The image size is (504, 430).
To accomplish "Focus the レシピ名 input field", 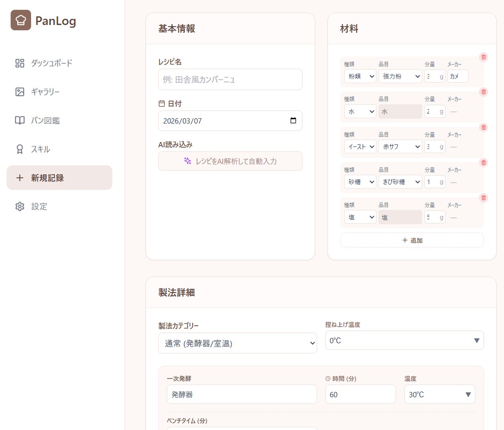I will [x=230, y=79].
